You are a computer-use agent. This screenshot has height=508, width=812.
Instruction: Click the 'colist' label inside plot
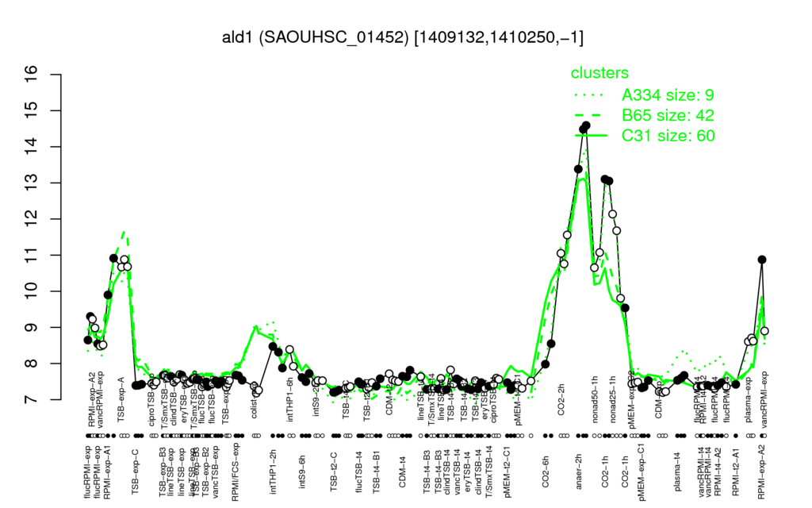pos(254,401)
